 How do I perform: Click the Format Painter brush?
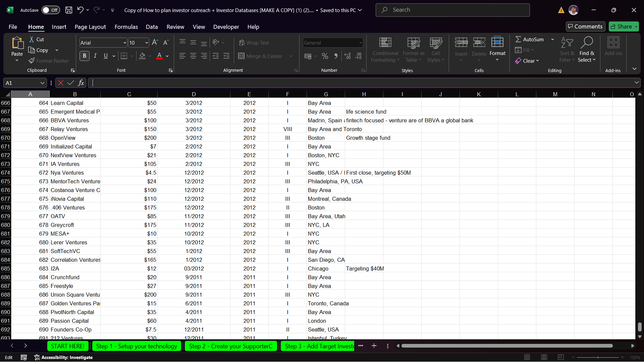(x=32, y=61)
